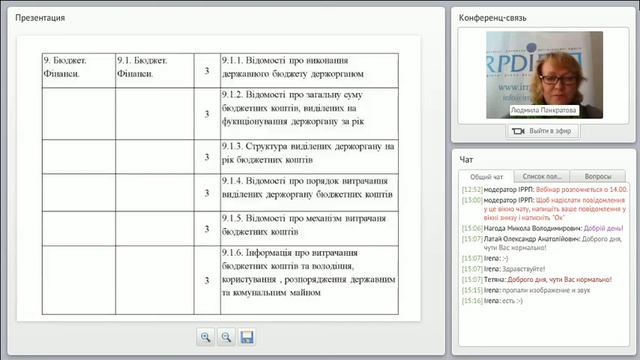Image resolution: width=640 pixels, height=360 pixels.
Task: Click the row 9.1.2 text about загальну суму бюджетних коштів
Action: tap(293, 108)
